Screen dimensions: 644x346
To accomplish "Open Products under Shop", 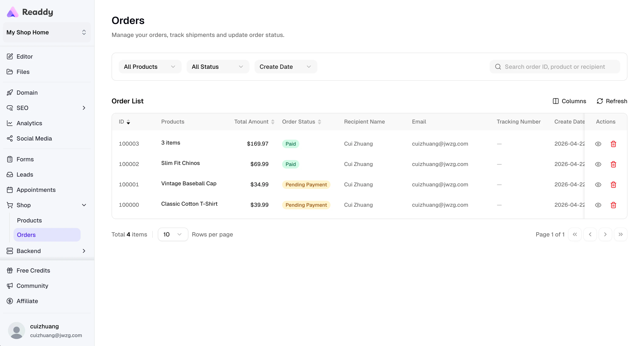I will click(x=29, y=220).
